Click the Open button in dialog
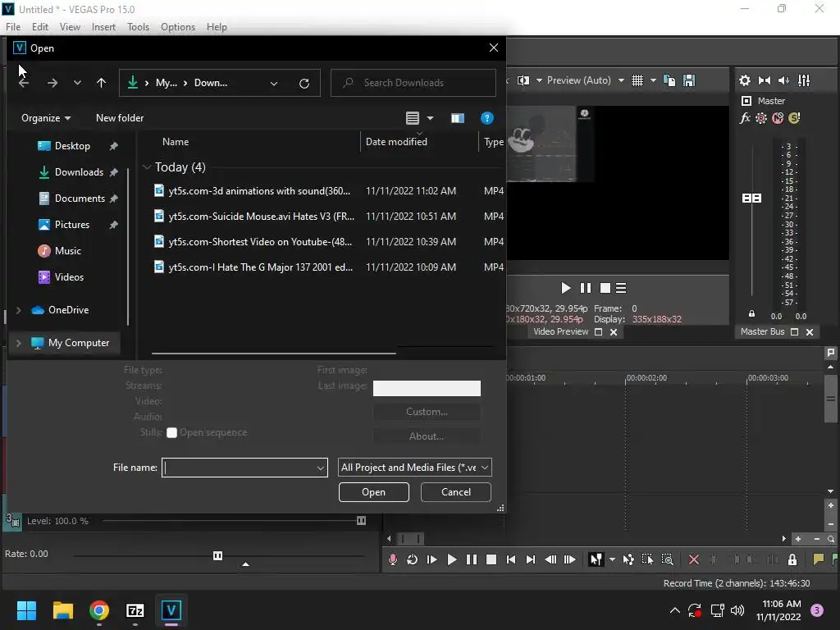 click(373, 492)
